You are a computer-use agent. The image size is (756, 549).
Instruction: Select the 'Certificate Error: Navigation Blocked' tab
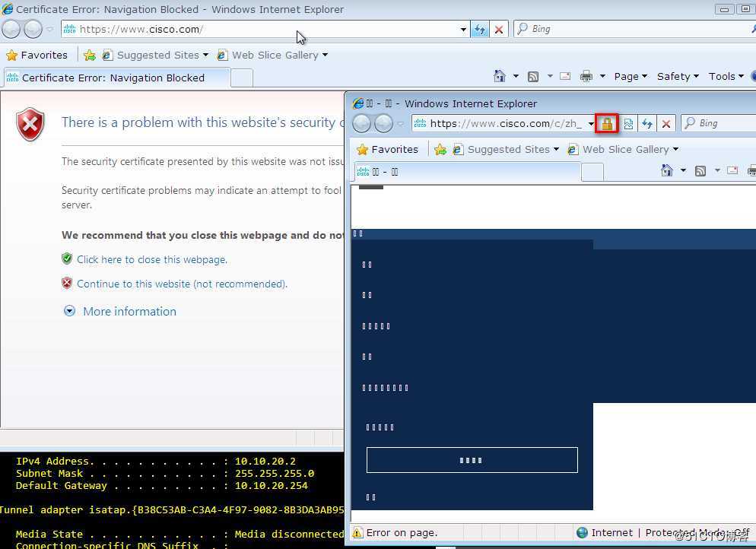tap(116, 78)
